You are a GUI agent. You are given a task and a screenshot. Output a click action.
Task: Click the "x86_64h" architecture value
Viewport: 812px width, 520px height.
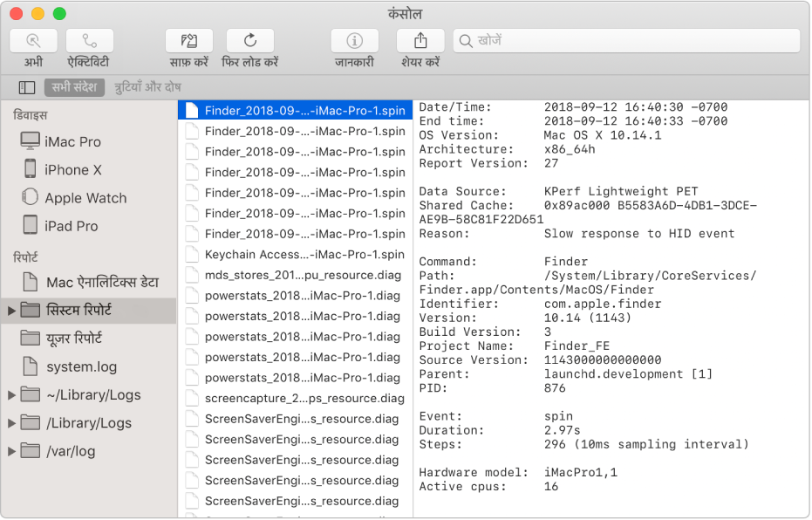click(x=570, y=149)
